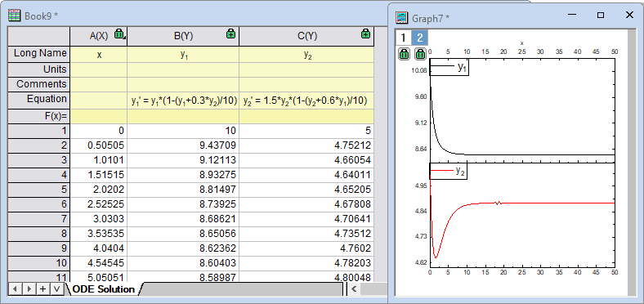This screenshot has height=304, width=644.
Task: Click the Book9 window title text
Action: [x=41, y=16]
